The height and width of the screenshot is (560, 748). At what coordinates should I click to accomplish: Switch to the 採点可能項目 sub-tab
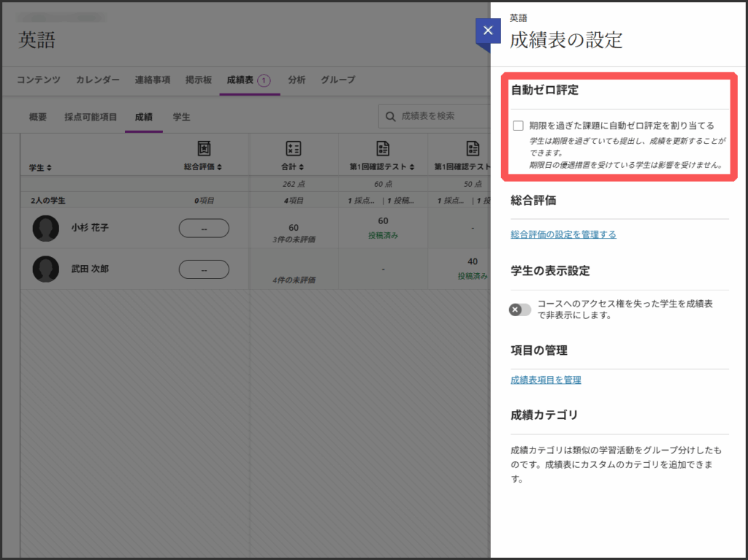91,117
